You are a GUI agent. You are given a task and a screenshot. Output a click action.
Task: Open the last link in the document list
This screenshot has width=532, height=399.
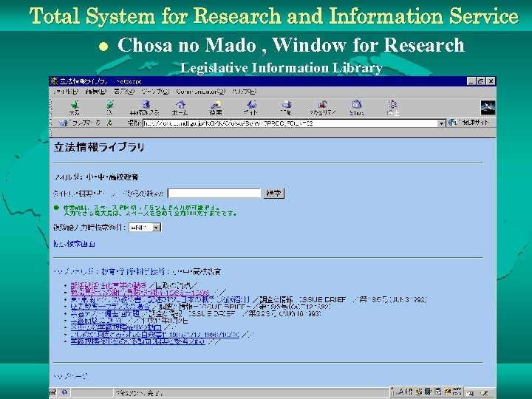coord(137,341)
